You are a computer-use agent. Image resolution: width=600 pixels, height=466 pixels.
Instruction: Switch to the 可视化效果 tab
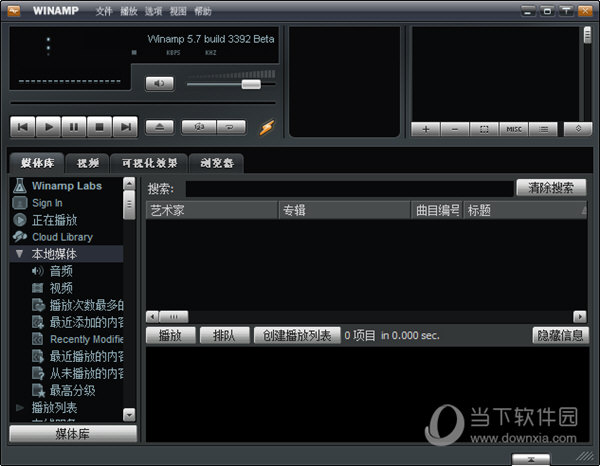[149, 164]
